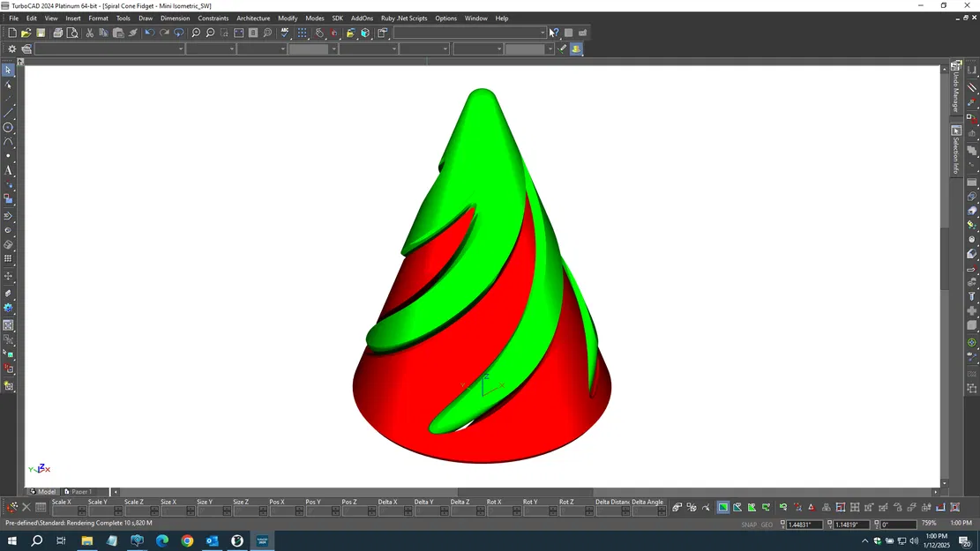Open the last gray swatch dropdown arrow
The height and width of the screenshot is (551, 980).
[x=550, y=48]
